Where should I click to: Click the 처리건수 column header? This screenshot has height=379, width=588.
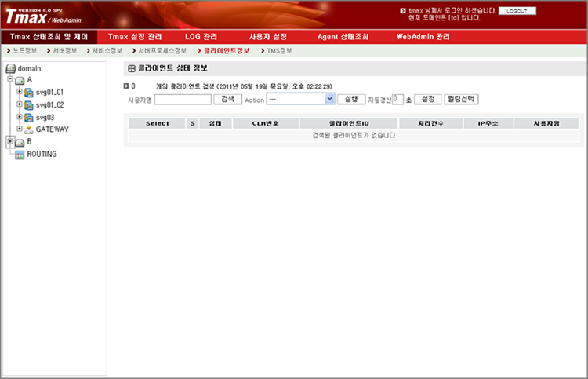430,123
